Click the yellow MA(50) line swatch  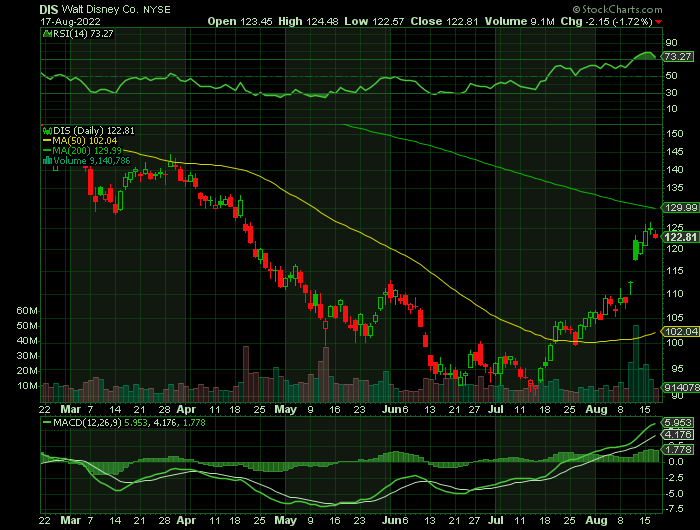point(44,140)
